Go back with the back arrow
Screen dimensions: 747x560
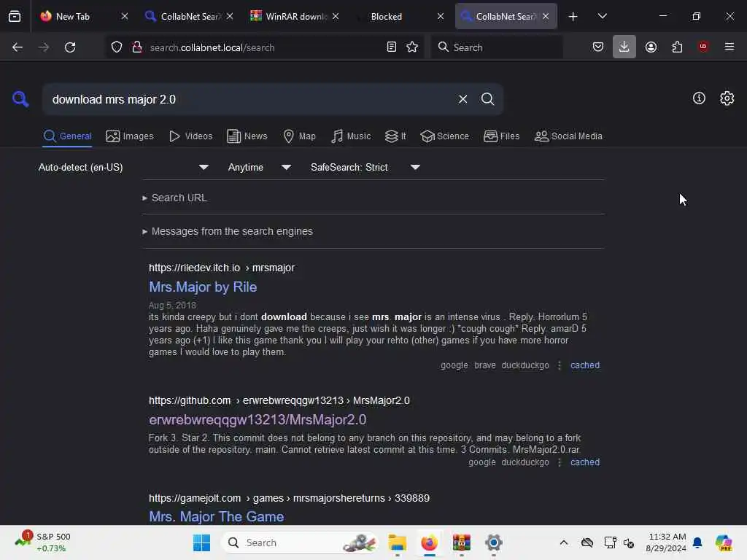coord(18,47)
